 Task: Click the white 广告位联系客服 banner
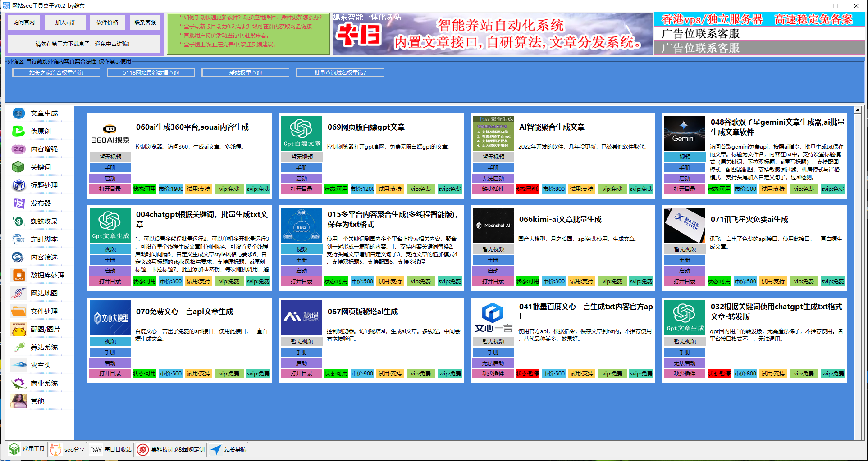click(759, 34)
